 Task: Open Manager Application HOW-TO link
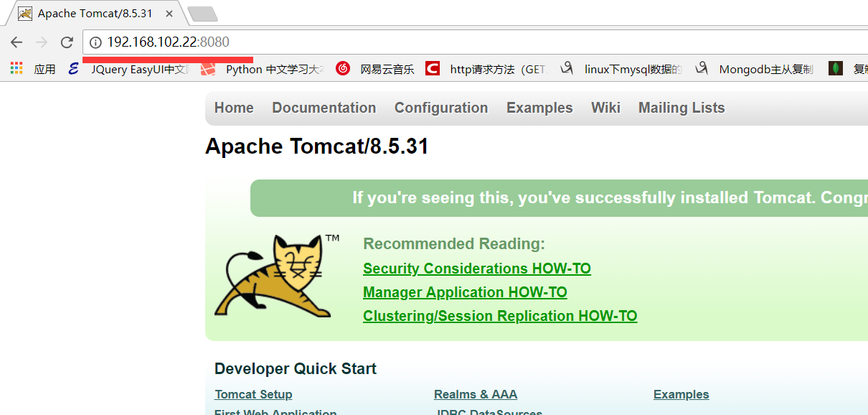coord(465,292)
